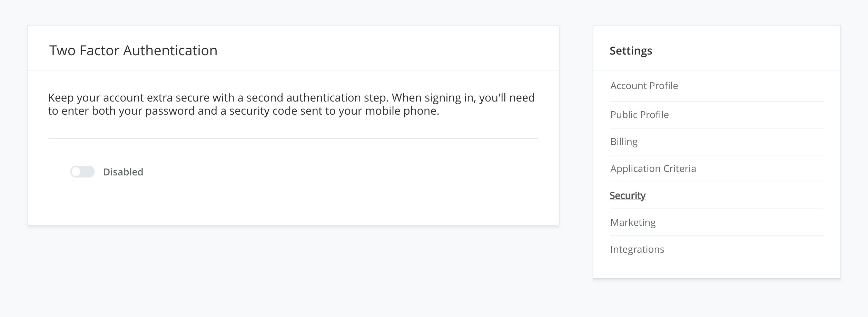Select Application Criteria in Settings

653,169
